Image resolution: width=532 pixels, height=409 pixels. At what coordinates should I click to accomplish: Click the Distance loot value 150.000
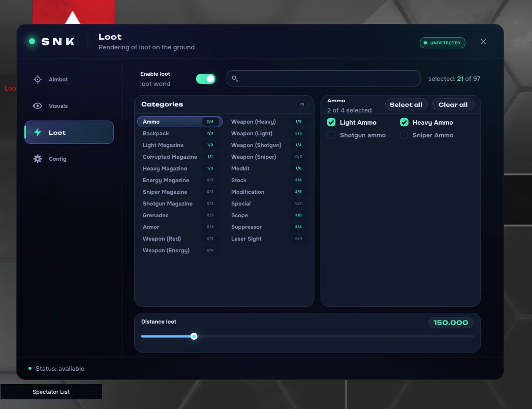click(x=451, y=323)
